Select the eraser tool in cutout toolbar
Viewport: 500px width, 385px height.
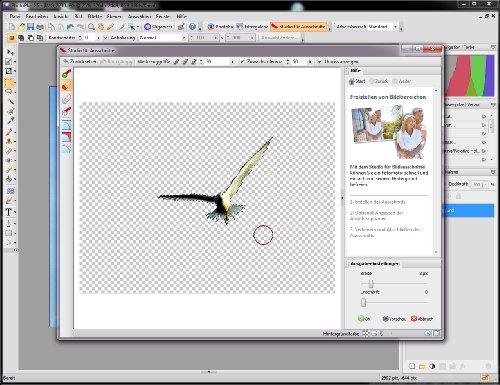[67, 99]
